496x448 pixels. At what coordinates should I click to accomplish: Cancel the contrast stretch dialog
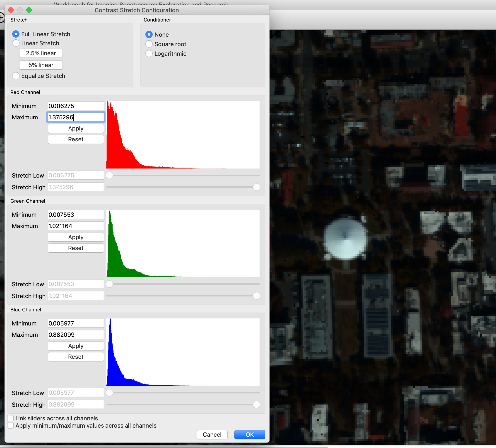pyautogui.click(x=212, y=434)
